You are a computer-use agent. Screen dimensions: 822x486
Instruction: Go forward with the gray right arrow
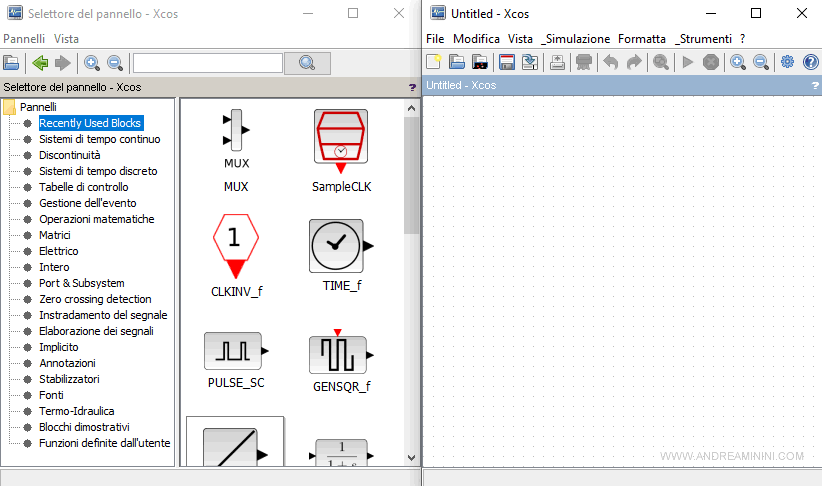[63, 63]
